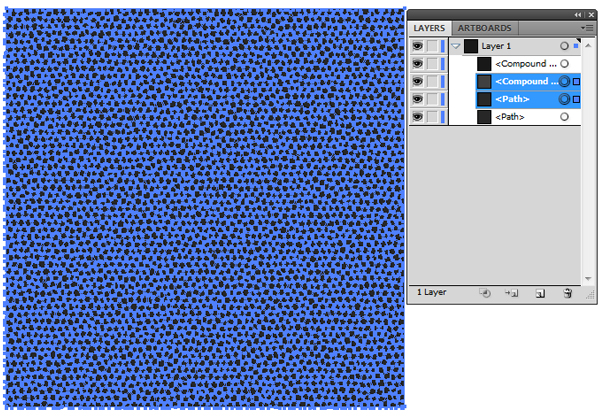Click the highlighted <Path> row name
The image size is (600, 416).
pyautogui.click(x=512, y=99)
